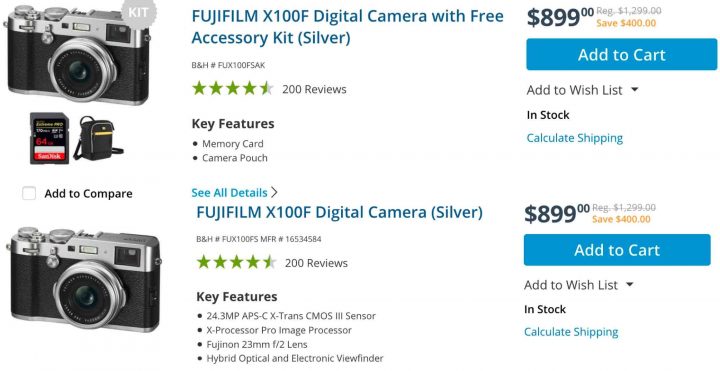Open See All Details link
This screenshot has height=371, width=720.
[x=229, y=192]
